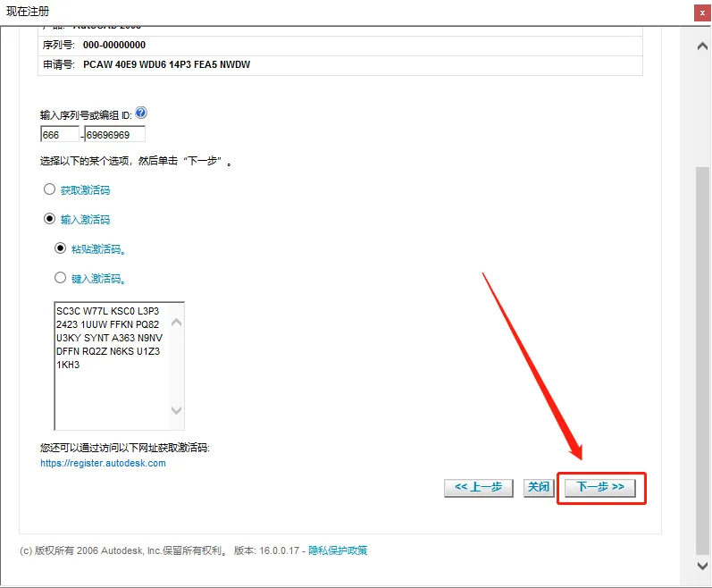Click the activation code line DFFN RQ2Z N6KS U1Z3

(108, 351)
